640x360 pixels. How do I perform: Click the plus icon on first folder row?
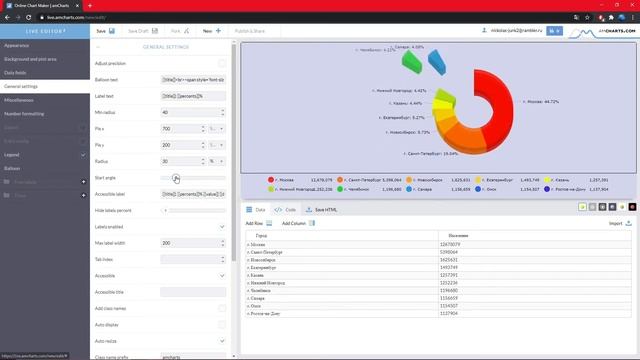tap(83, 182)
